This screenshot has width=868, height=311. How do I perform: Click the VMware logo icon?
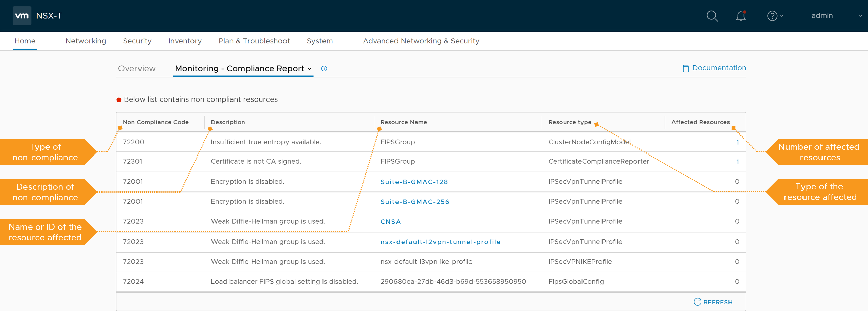[22, 16]
